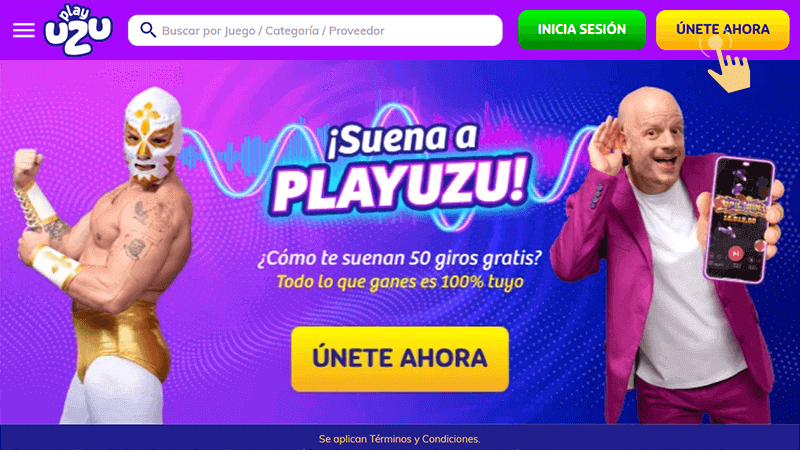Click the smartphone held by the man
Image resolution: width=800 pixels, height=450 pixels.
[x=738, y=219]
